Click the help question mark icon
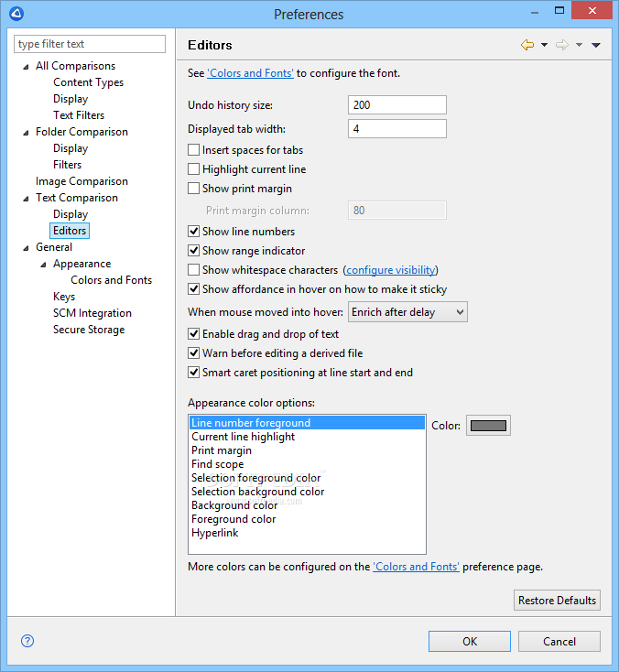Viewport: 619px width, 672px height. [27, 641]
